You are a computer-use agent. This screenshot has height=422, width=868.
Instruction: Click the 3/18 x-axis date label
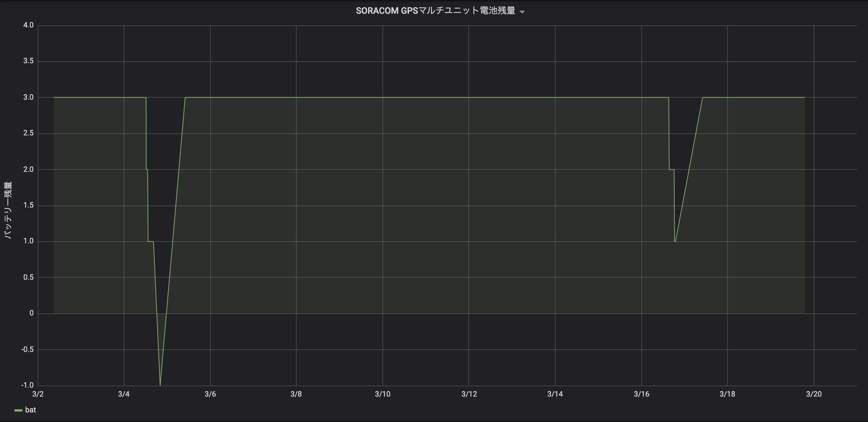[727, 394]
